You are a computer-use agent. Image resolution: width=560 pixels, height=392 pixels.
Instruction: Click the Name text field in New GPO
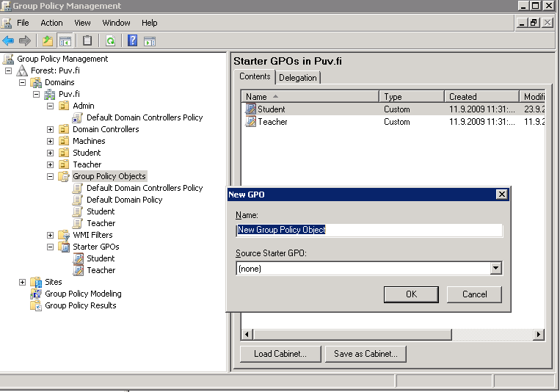pyautogui.click(x=369, y=230)
